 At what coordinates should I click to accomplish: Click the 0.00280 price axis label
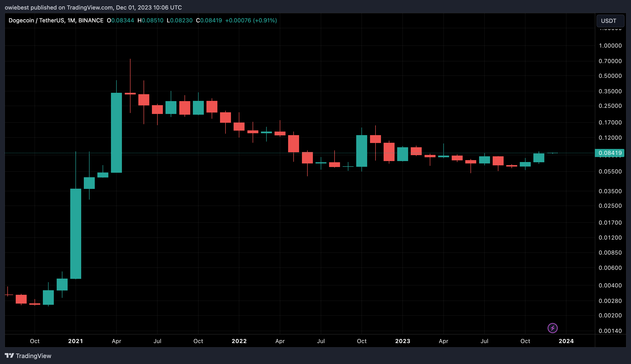click(610, 301)
